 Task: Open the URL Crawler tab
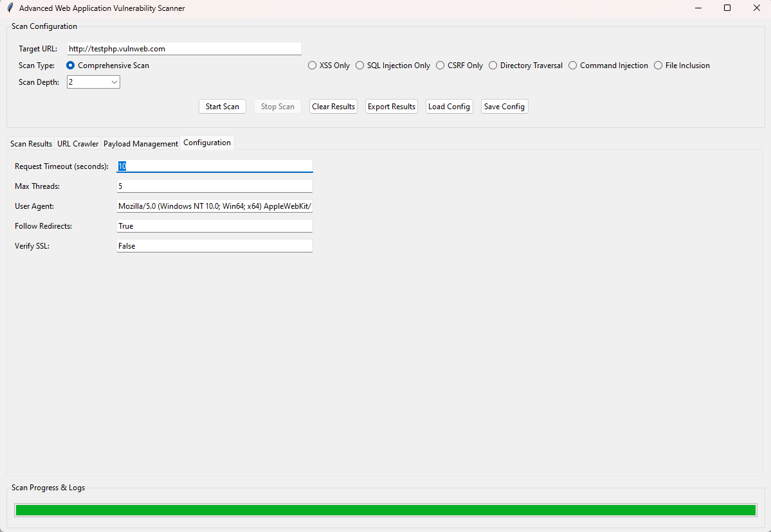click(x=78, y=144)
